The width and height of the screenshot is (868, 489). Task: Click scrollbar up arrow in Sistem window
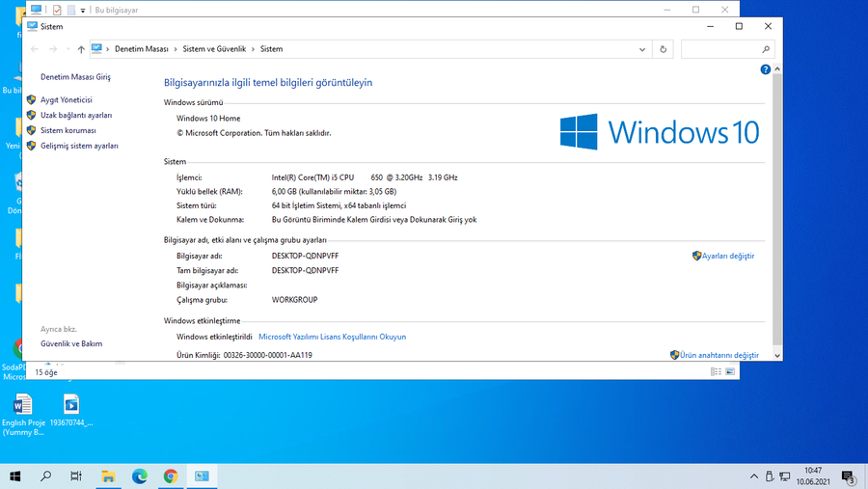pos(777,69)
